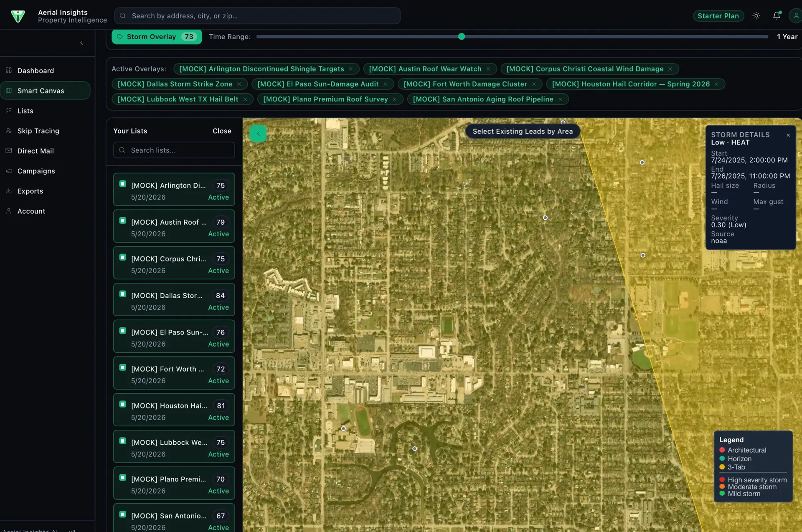
Task: Toggle the Storm Overlay button
Action: coord(157,37)
